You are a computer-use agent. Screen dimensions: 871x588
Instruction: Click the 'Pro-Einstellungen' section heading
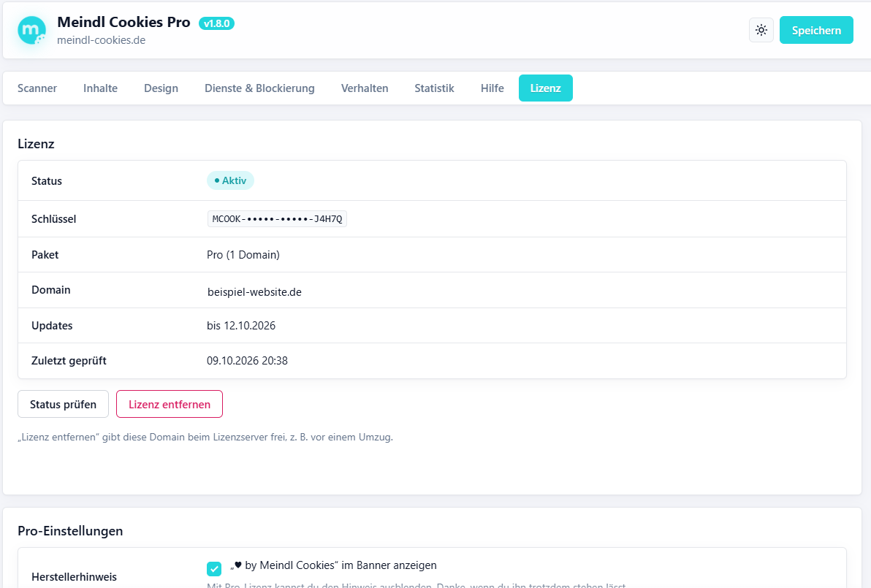(70, 531)
